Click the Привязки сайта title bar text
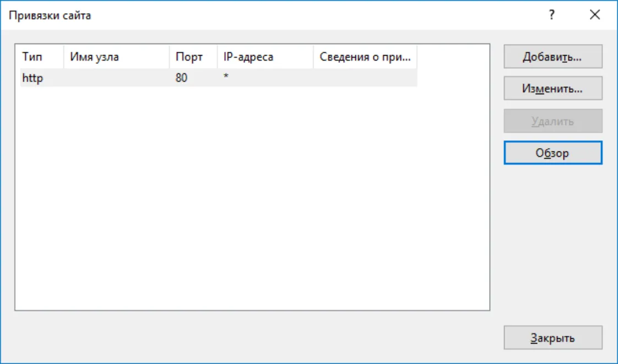This screenshot has width=618, height=364. [50, 16]
